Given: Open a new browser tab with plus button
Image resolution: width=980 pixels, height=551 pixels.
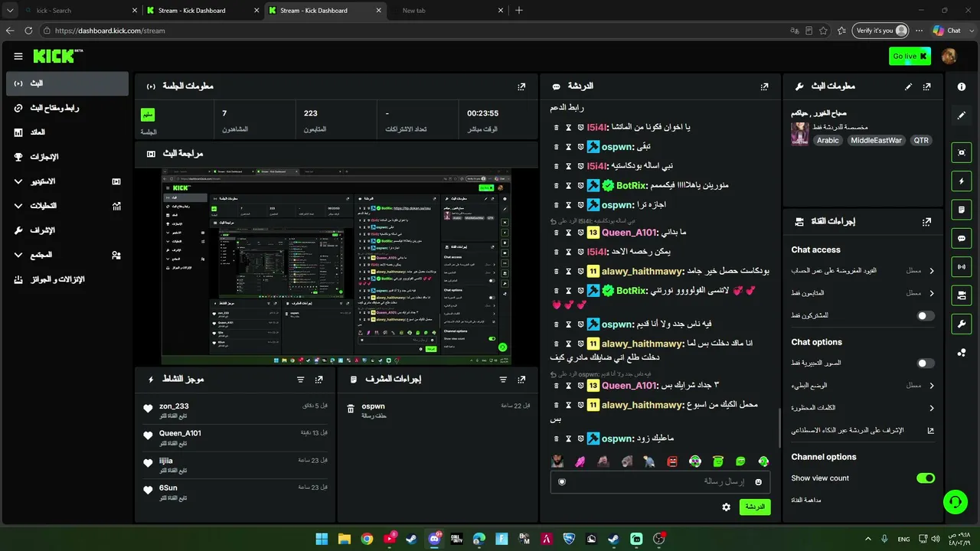Looking at the screenshot, I should pyautogui.click(x=519, y=11).
